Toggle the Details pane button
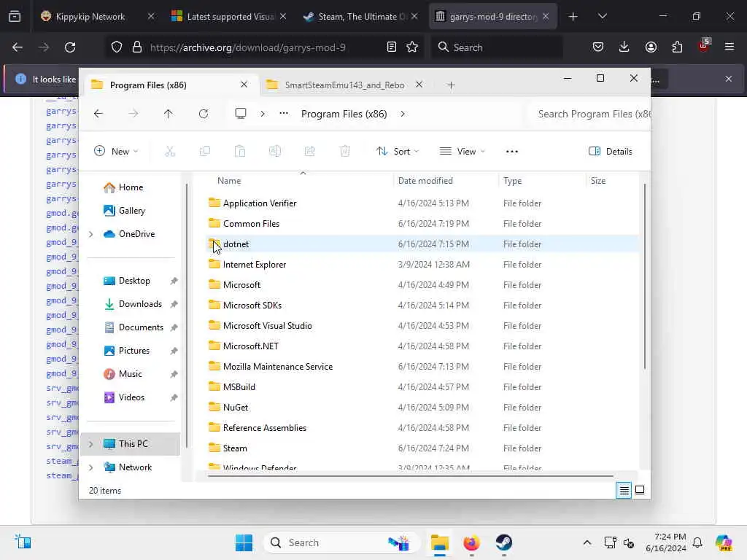The height and width of the screenshot is (560, 747). (x=611, y=152)
